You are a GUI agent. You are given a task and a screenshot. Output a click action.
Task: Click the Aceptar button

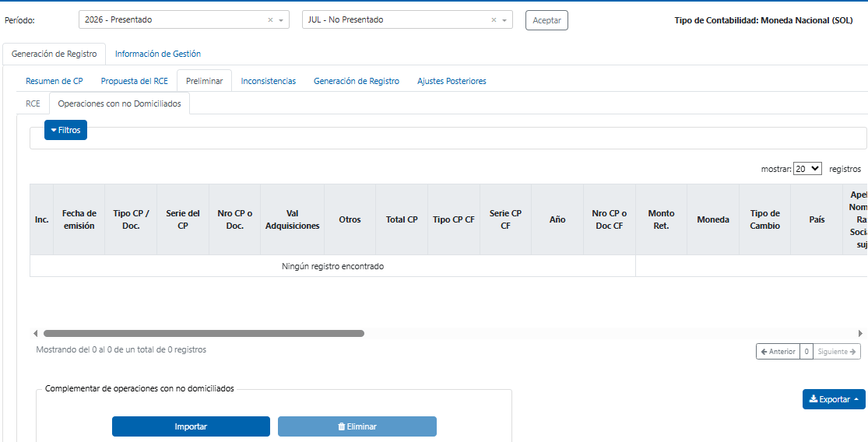click(546, 20)
